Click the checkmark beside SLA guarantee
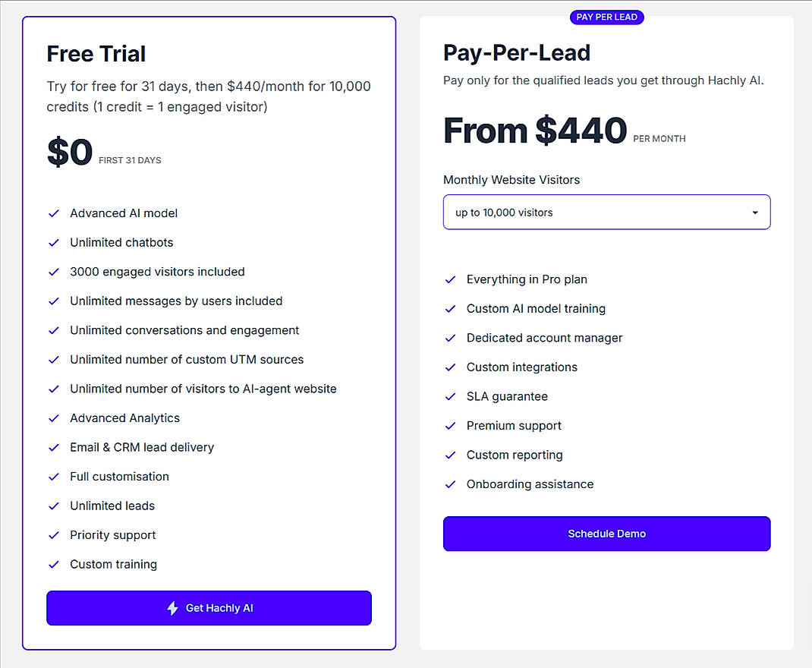Screen dimensions: 812x668 [451, 396]
